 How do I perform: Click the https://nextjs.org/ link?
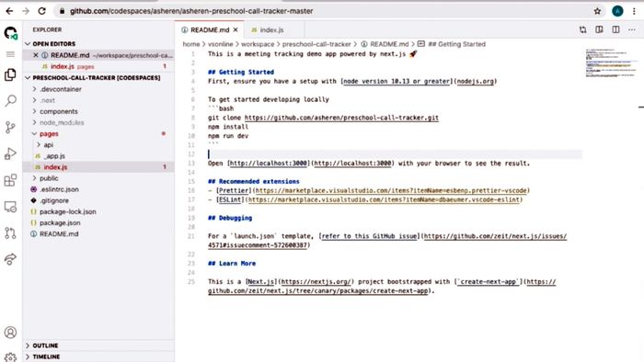click(316, 282)
